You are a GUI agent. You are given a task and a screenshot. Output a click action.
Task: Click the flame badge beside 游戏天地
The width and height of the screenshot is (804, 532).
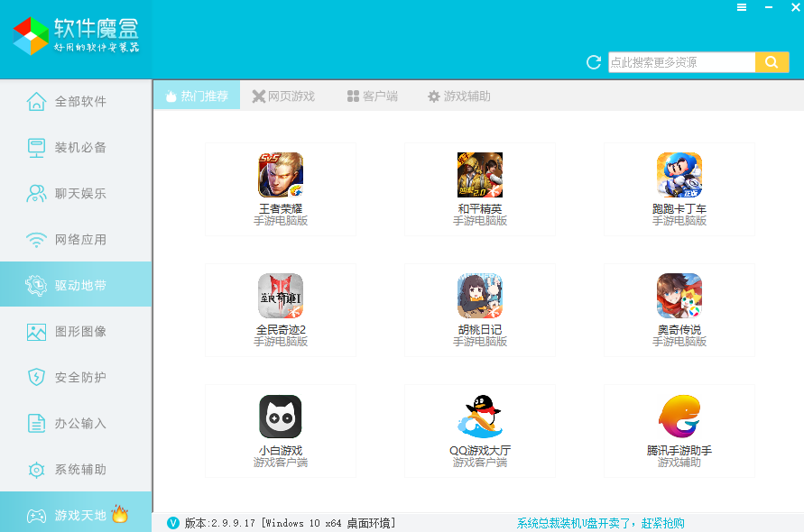tap(119, 514)
